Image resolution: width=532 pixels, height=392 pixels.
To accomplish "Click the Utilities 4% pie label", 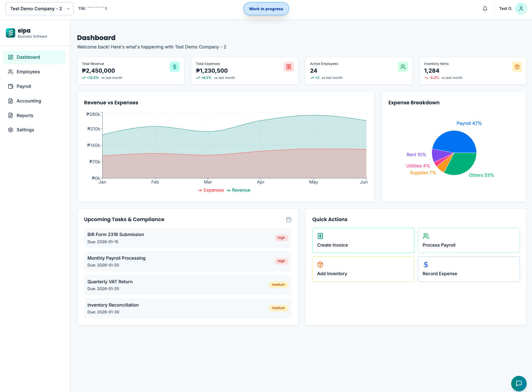I will point(418,166).
